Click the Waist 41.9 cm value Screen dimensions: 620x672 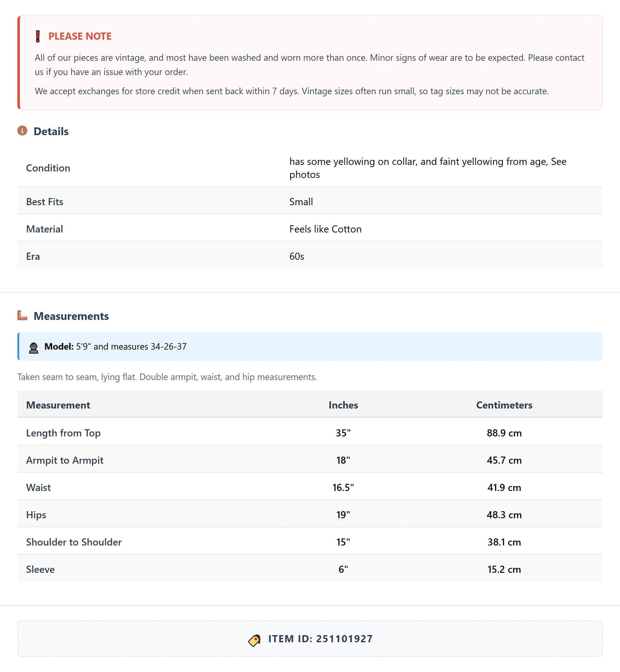pyautogui.click(x=504, y=487)
